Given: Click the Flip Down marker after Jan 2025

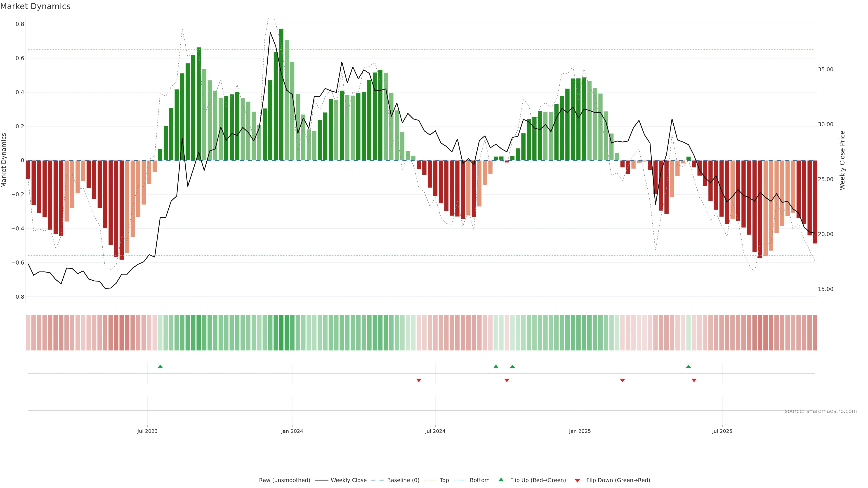Looking at the screenshot, I should [x=622, y=380].
